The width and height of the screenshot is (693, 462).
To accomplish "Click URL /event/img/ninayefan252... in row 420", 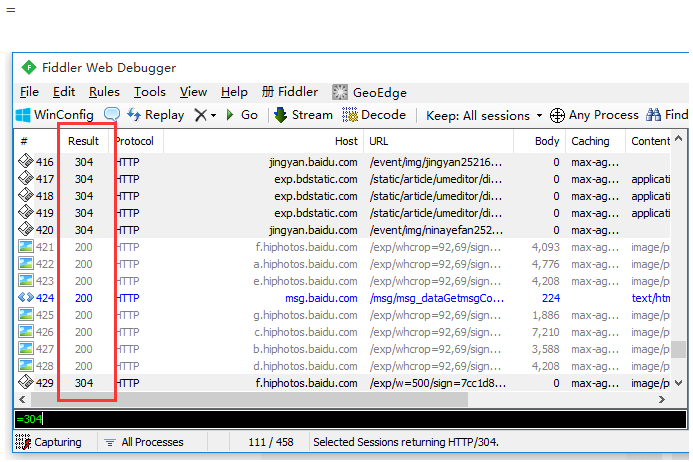I will tap(436, 230).
